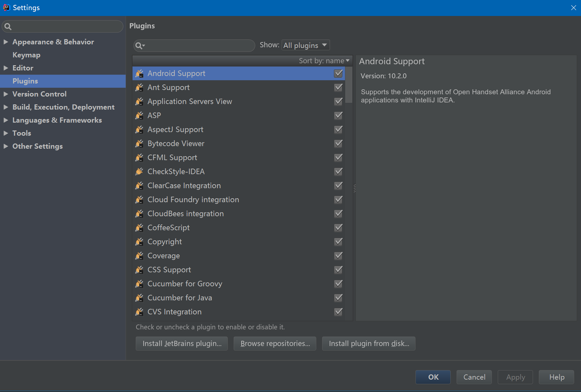Select Plugins in settings tree
The image size is (581, 392).
tap(63, 81)
